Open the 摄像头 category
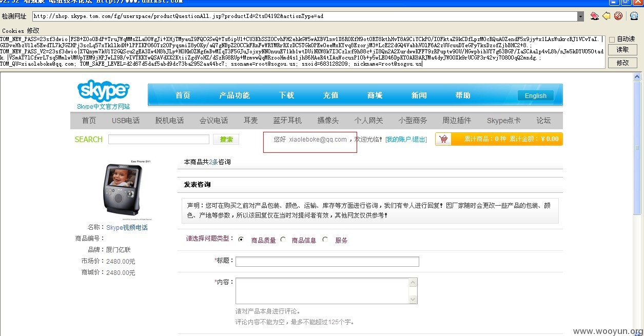Screen dimensions: 644x336 [328, 121]
